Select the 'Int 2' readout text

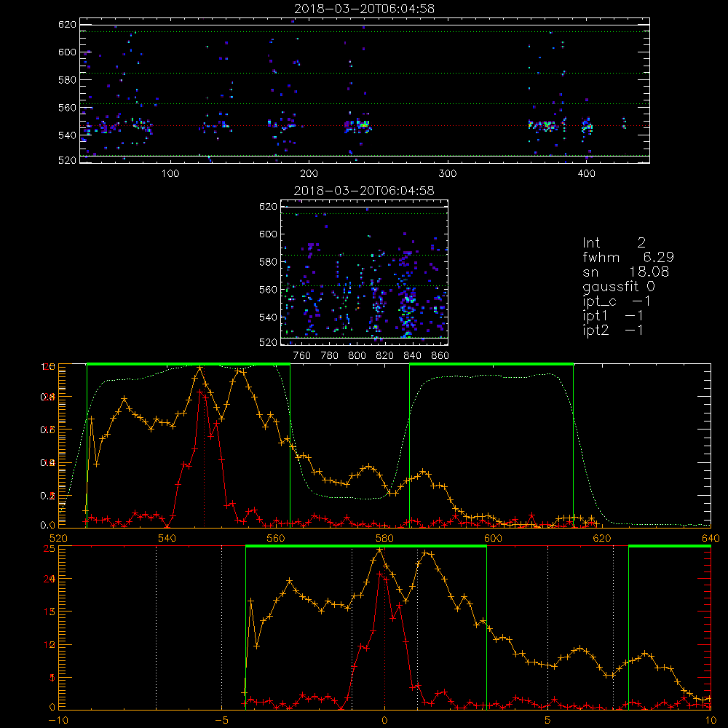(614, 243)
